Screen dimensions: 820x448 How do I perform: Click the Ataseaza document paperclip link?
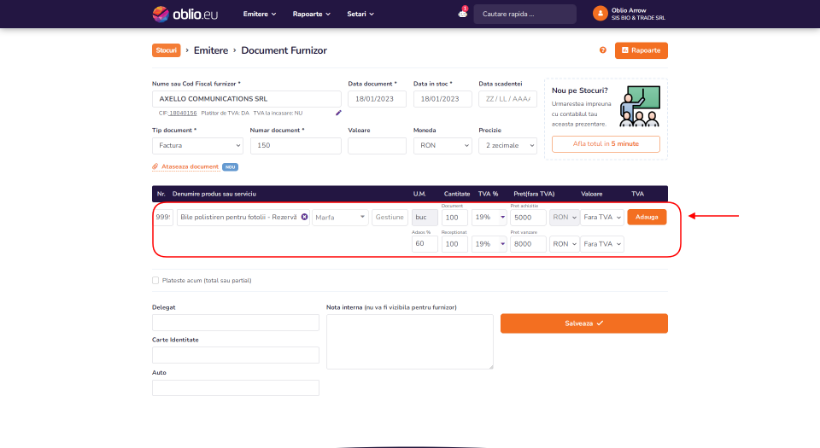tap(189, 166)
